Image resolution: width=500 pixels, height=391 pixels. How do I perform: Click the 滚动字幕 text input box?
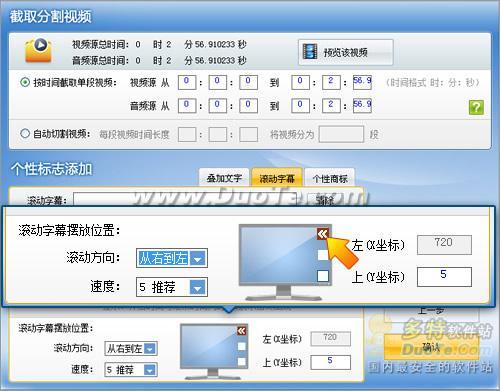click(x=185, y=199)
